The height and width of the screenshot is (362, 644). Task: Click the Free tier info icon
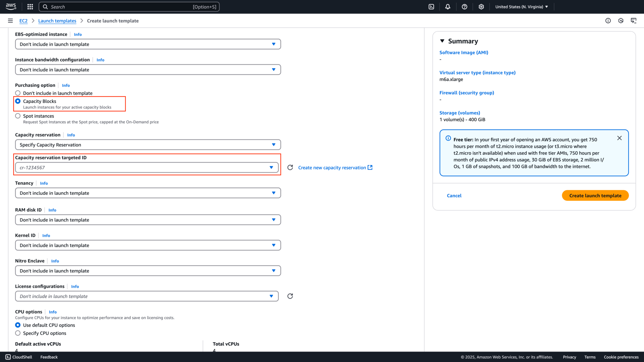coord(448,138)
